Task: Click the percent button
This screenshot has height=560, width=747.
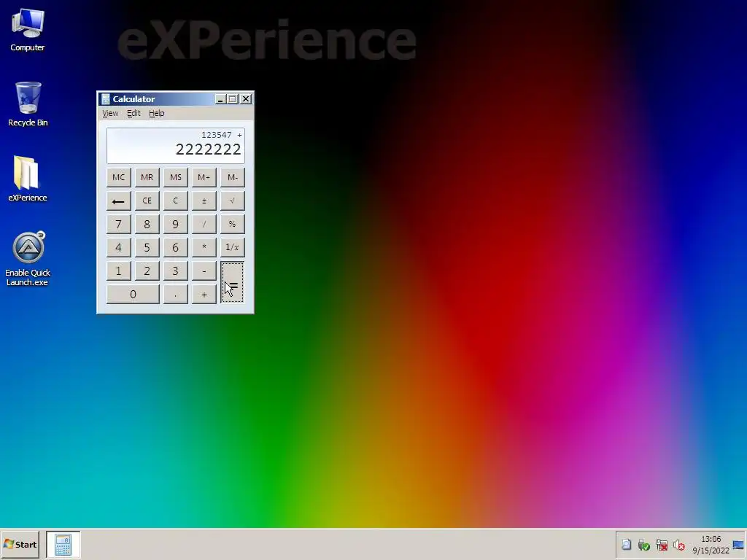Action: pyautogui.click(x=233, y=224)
